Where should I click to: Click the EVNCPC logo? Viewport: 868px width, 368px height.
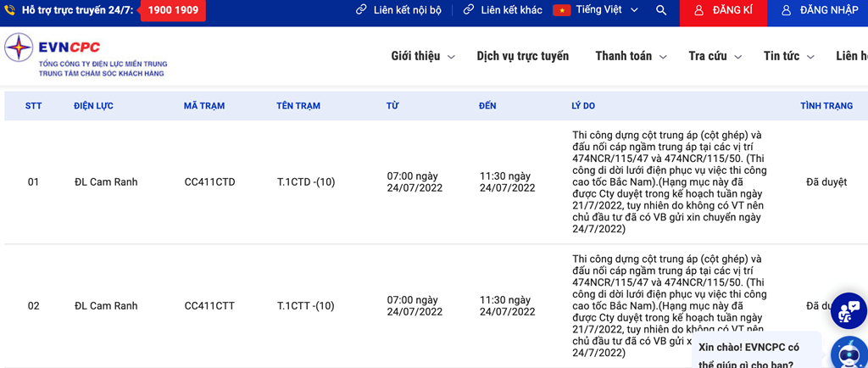pos(85,56)
